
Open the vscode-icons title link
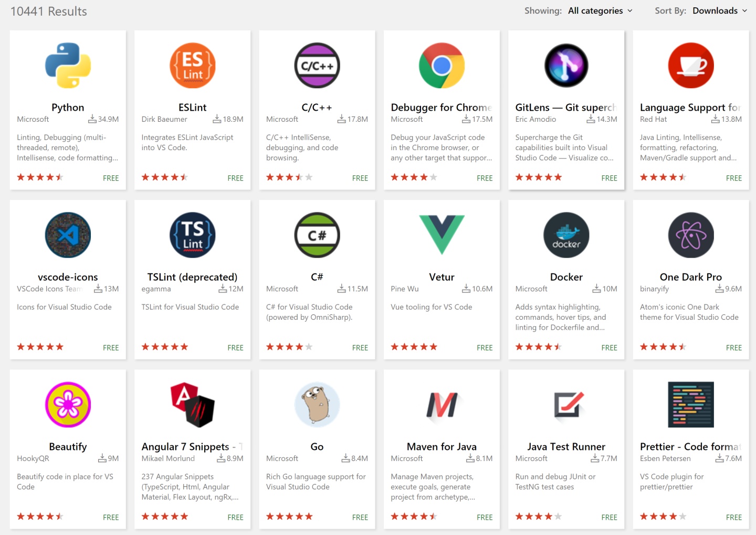point(68,277)
